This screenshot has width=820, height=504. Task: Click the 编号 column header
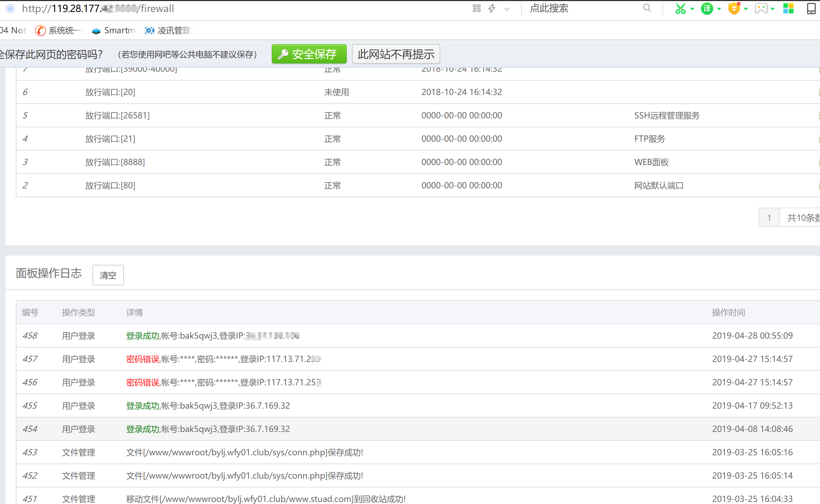point(30,313)
